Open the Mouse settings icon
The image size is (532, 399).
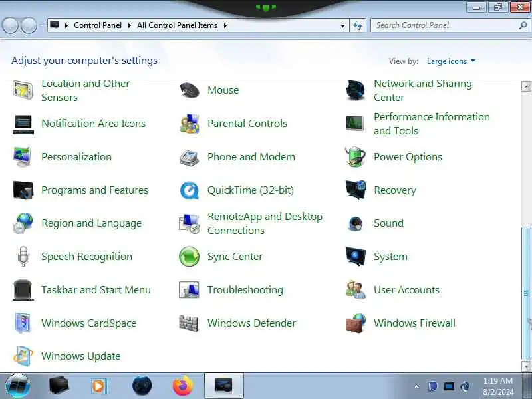(x=190, y=90)
